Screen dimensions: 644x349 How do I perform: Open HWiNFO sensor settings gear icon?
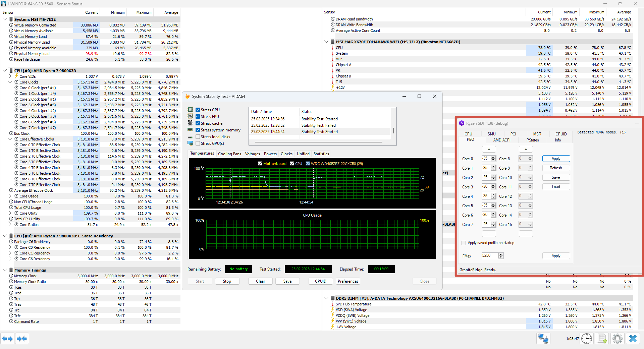pos(617,339)
